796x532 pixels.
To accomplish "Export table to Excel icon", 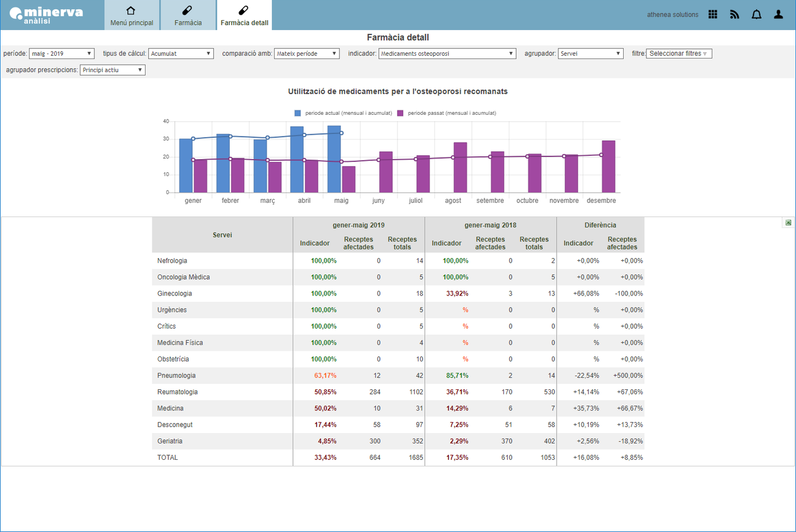I will 788,223.
